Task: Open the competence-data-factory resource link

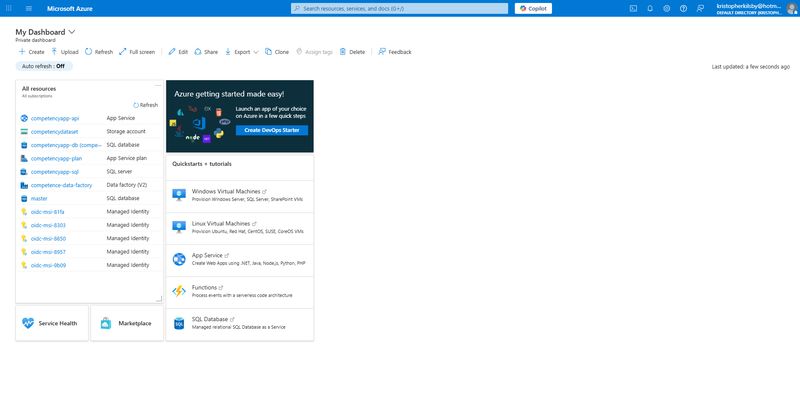Action: point(61,185)
